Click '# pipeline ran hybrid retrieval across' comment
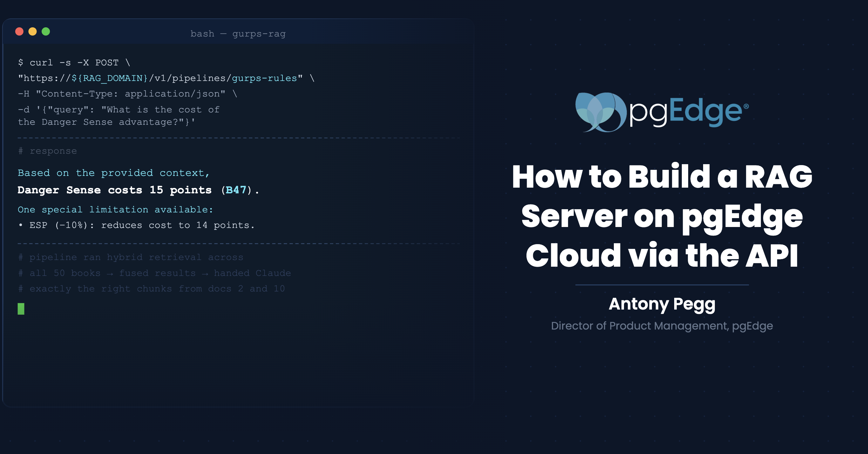868x454 pixels. [130, 258]
